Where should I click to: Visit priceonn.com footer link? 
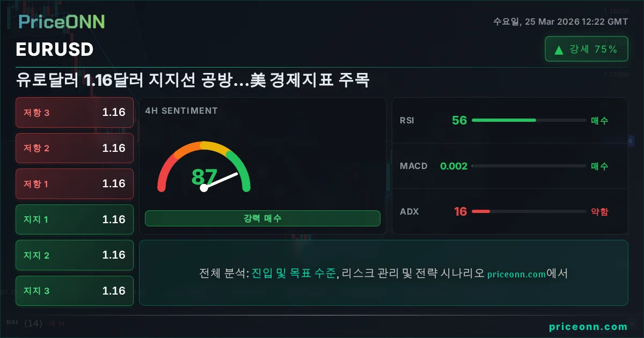(x=588, y=327)
